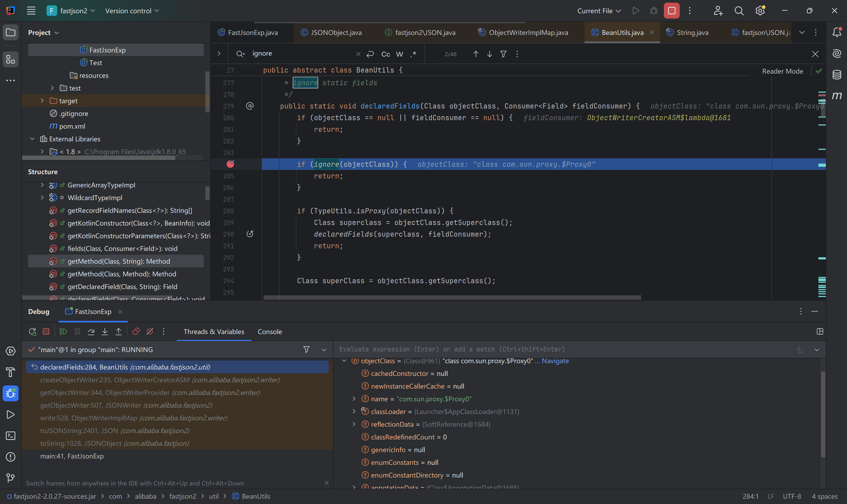847x504 pixels.
Task: Switch to ObjectWriterImplMap.java tab
Action: [523, 33]
